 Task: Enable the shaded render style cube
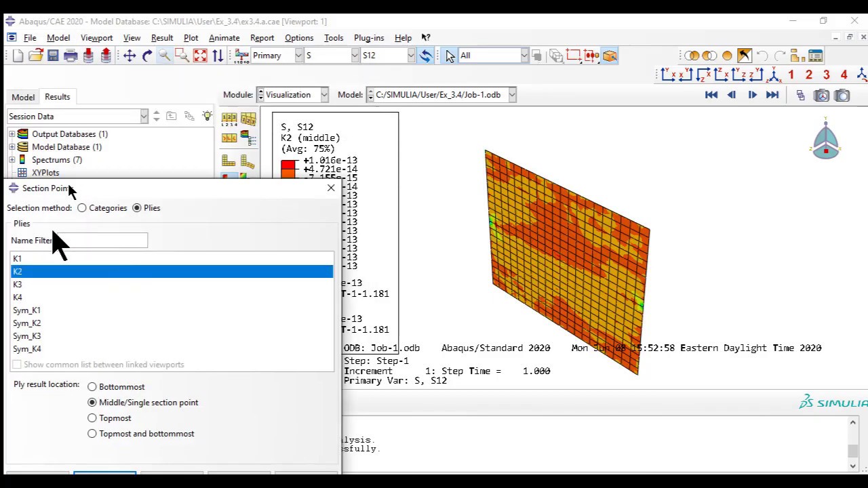pos(610,56)
